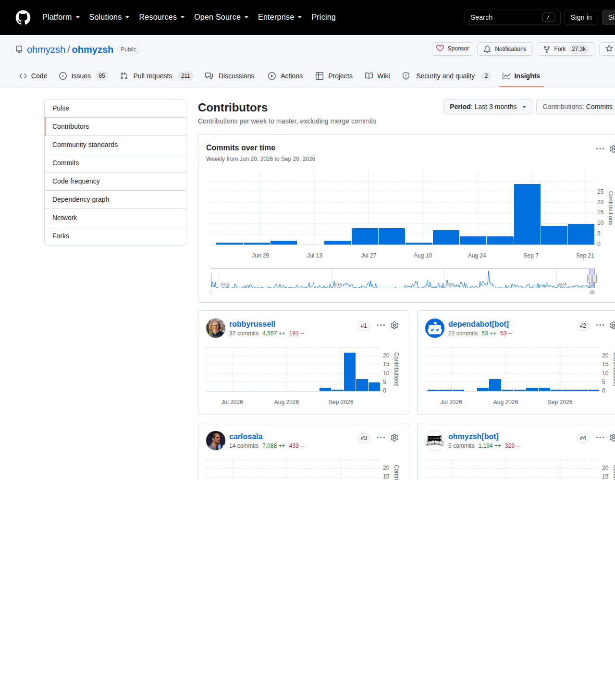Click the gear icon on carlosala card

(x=394, y=438)
